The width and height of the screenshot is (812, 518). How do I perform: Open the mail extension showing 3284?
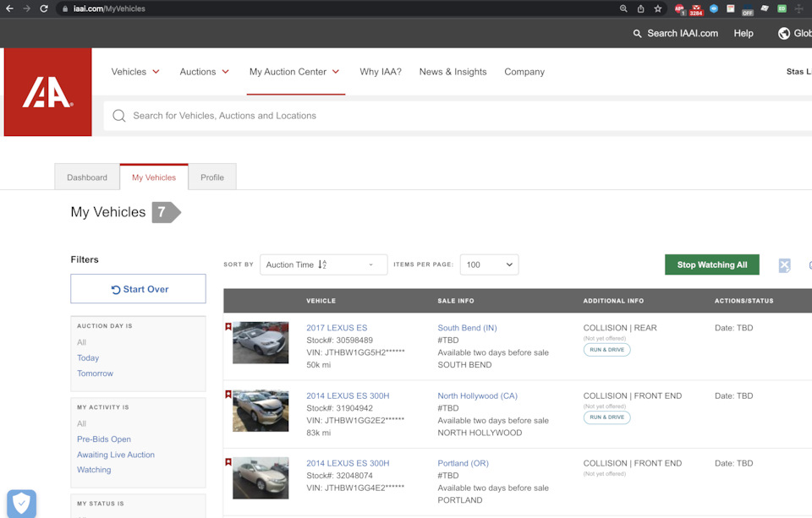tap(696, 9)
